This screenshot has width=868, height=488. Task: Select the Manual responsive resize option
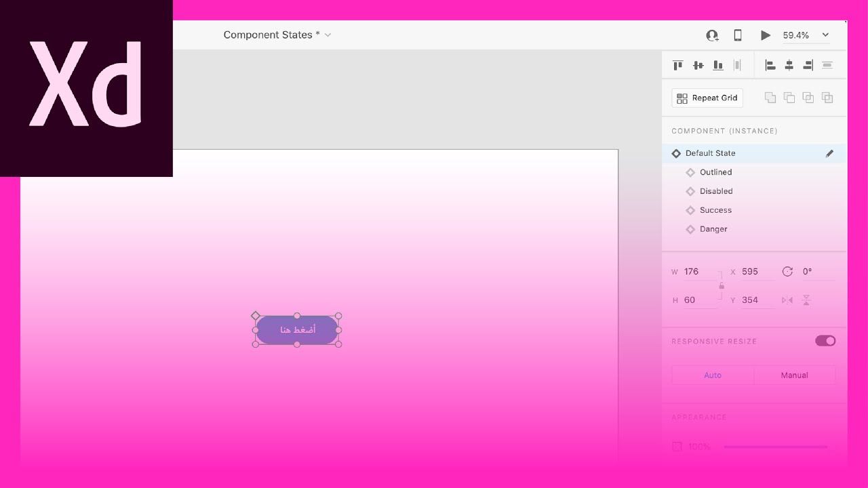pyautogui.click(x=794, y=375)
